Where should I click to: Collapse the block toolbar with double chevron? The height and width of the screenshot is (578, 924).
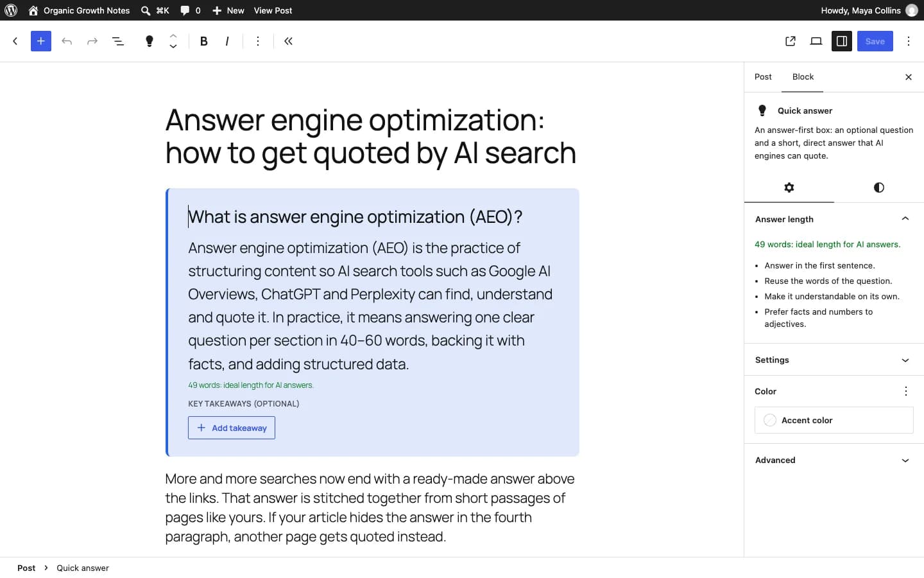pos(289,41)
